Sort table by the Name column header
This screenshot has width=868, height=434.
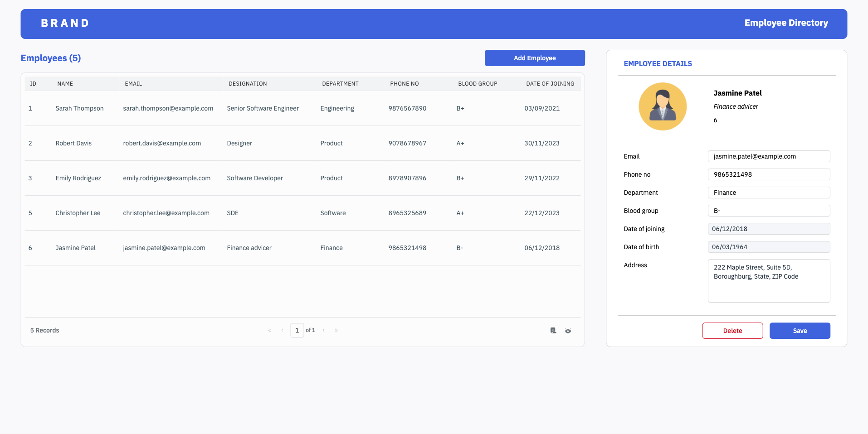(65, 84)
